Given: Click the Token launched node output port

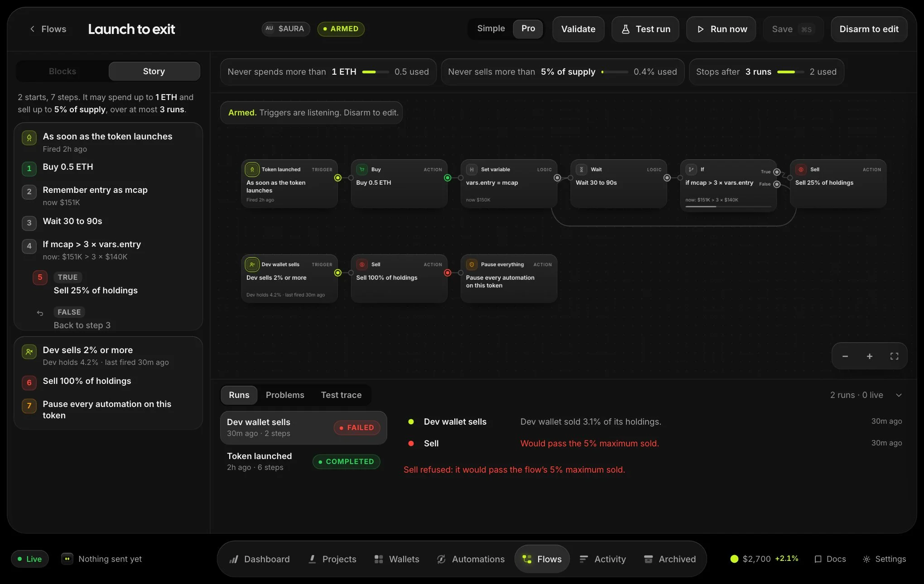Looking at the screenshot, I should tap(337, 178).
